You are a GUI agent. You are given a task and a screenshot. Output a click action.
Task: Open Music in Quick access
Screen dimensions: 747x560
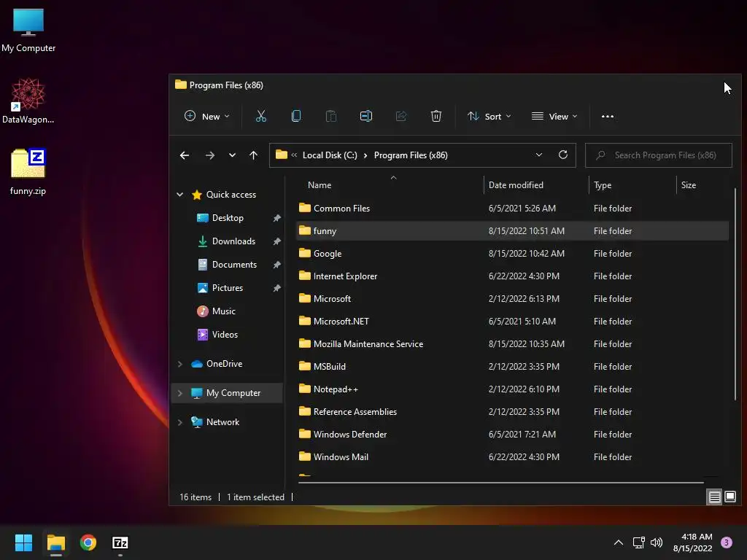point(223,311)
